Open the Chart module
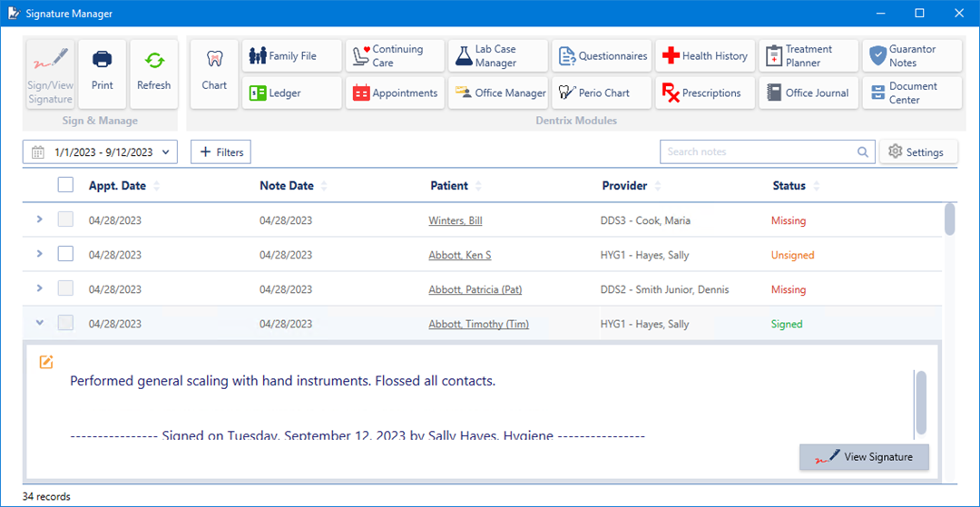980x507 pixels. [x=214, y=73]
